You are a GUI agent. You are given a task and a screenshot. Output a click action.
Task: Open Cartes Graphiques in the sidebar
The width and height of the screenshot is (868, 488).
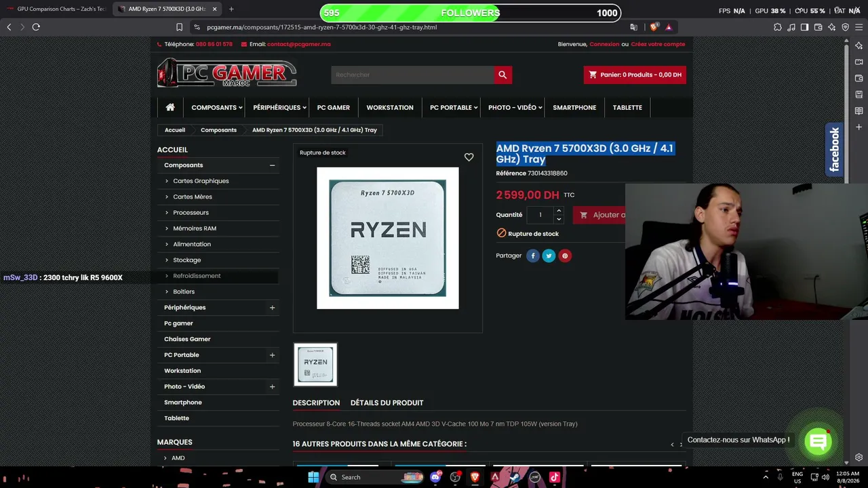[x=201, y=181]
